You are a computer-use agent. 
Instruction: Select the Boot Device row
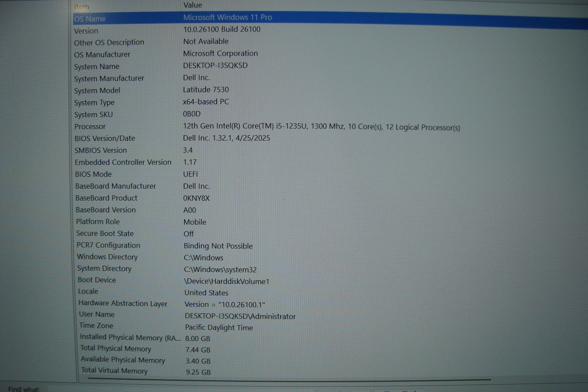[x=97, y=280]
